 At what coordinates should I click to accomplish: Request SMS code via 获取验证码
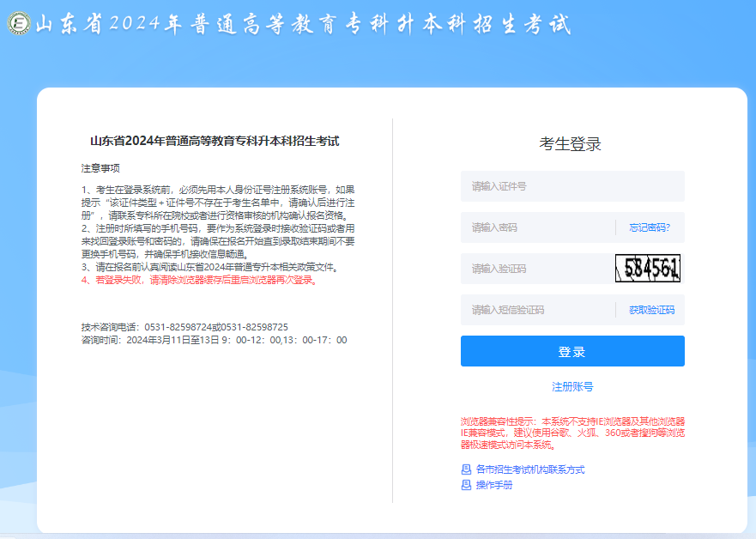click(651, 310)
